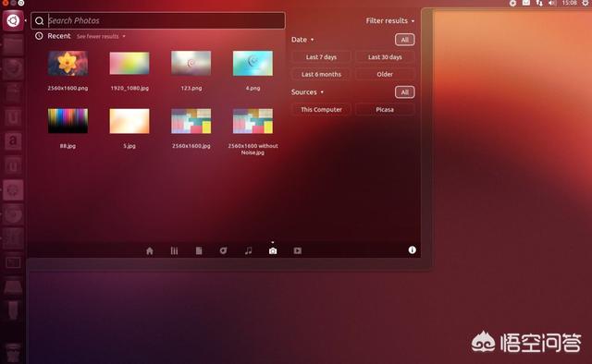Toggle the Last 30 days filter

(x=385, y=57)
